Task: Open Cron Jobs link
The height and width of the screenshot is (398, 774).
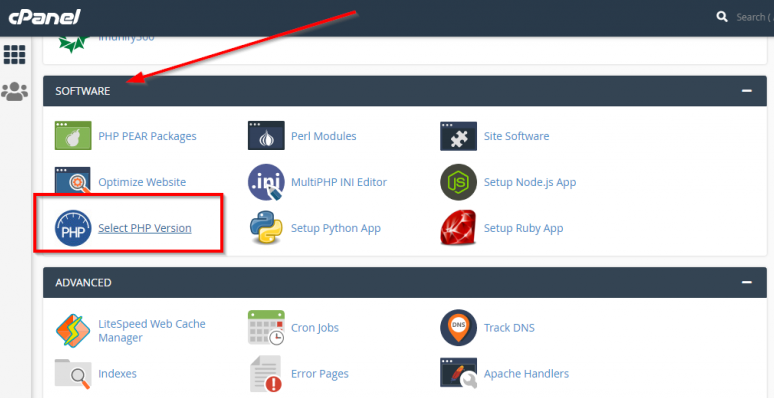Action: coord(315,328)
